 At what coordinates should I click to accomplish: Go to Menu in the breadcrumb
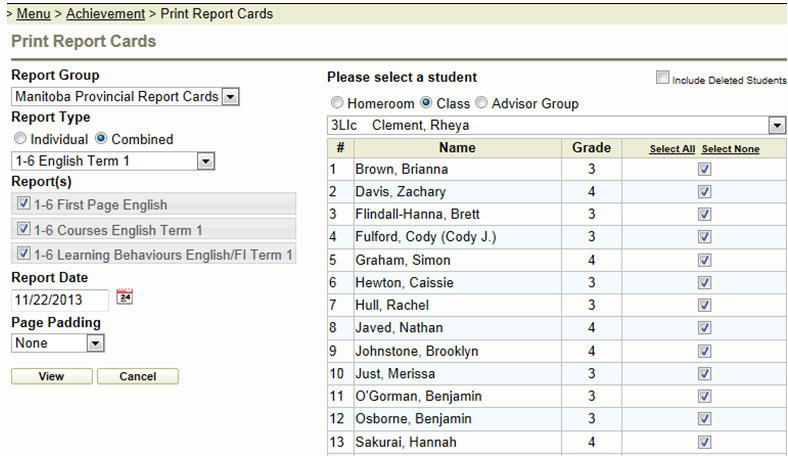click(34, 14)
